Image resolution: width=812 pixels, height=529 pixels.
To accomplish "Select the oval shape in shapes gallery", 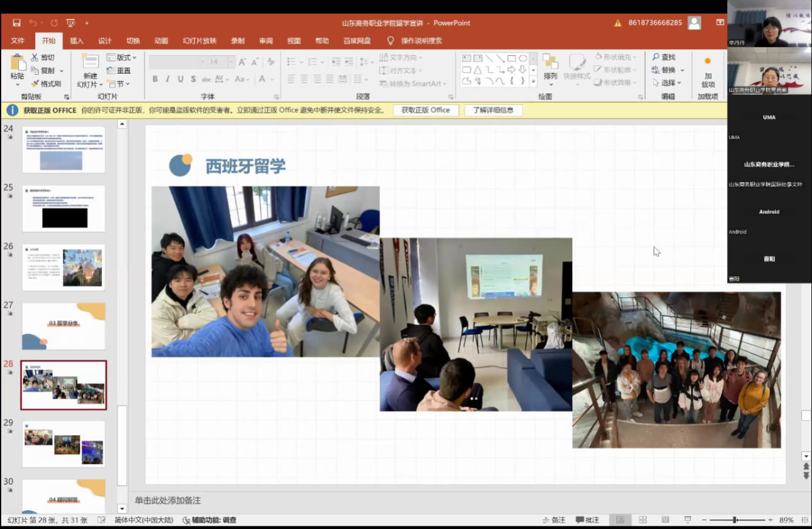I will pyautogui.click(x=522, y=58).
